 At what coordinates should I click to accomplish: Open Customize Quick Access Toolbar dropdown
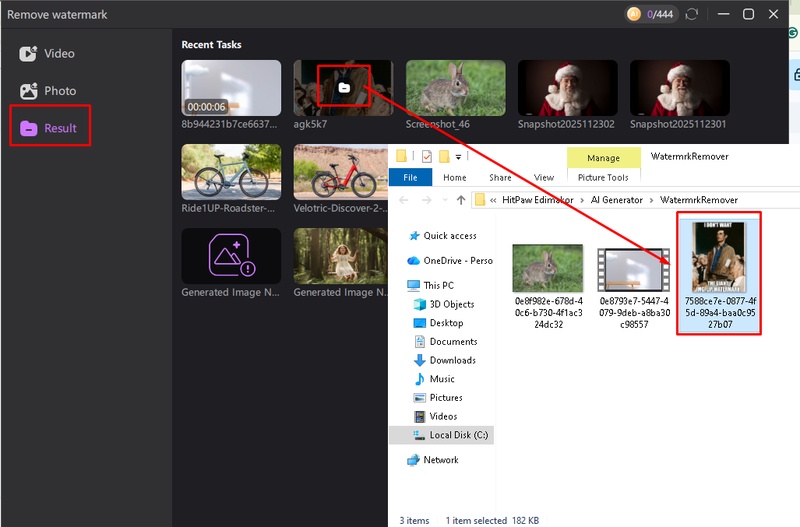tap(458, 157)
